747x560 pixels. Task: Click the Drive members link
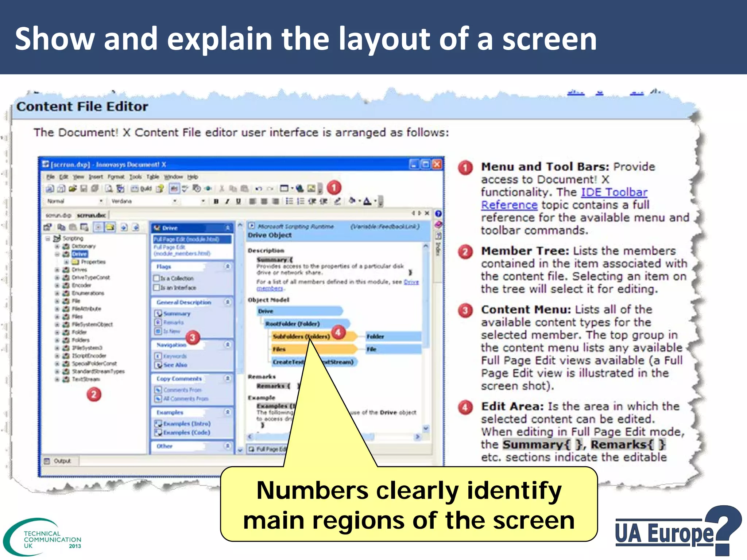411,282
